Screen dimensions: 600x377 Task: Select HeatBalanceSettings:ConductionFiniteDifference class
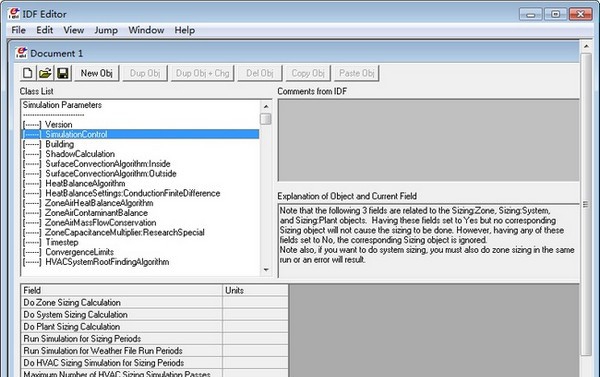coord(140,193)
